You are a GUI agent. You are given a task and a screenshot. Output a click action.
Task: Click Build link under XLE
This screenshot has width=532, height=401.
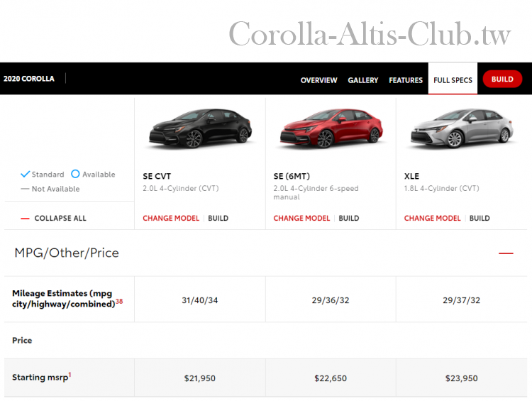tap(480, 219)
